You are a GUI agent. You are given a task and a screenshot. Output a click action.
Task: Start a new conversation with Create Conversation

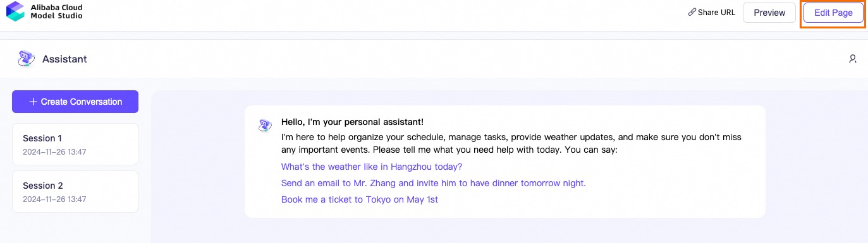[x=75, y=102]
